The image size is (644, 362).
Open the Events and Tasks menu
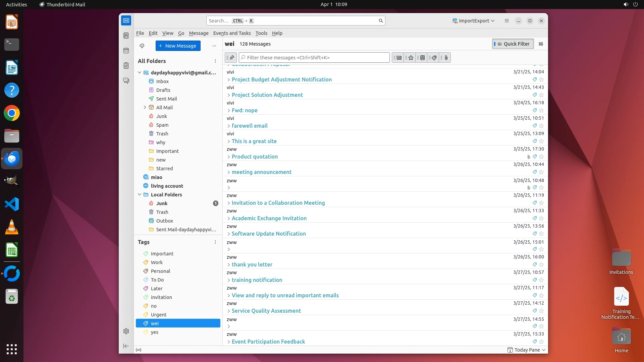click(232, 33)
